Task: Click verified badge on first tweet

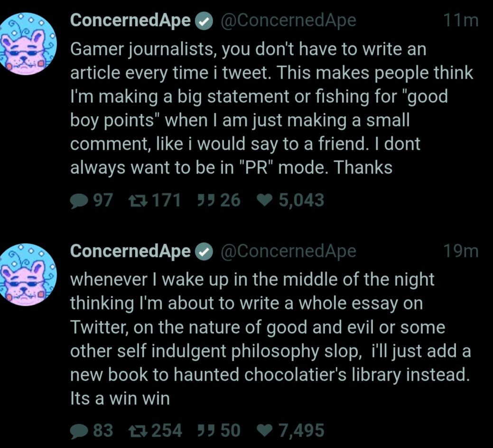Action: (205, 21)
